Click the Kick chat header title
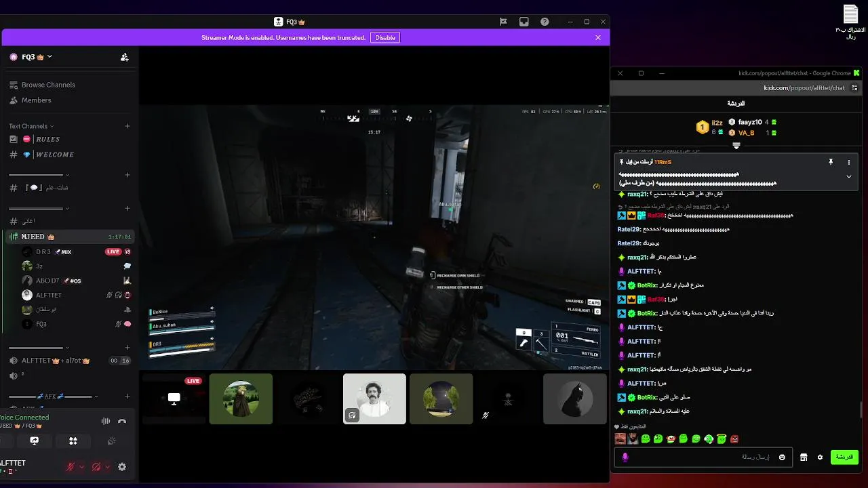 (736, 104)
